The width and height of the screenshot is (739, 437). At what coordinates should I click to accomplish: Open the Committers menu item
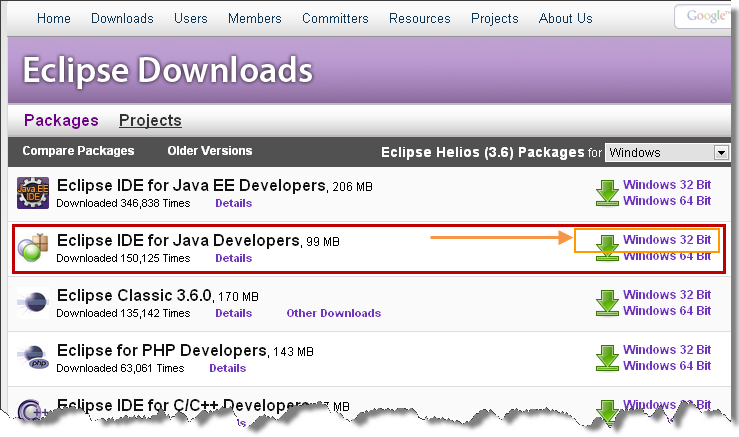[335, 18]
